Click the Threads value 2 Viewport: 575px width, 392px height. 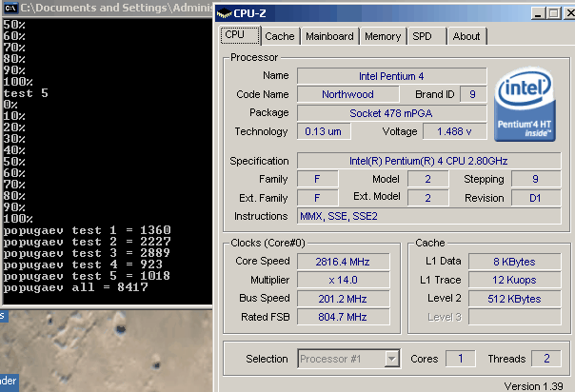[546, 359]
